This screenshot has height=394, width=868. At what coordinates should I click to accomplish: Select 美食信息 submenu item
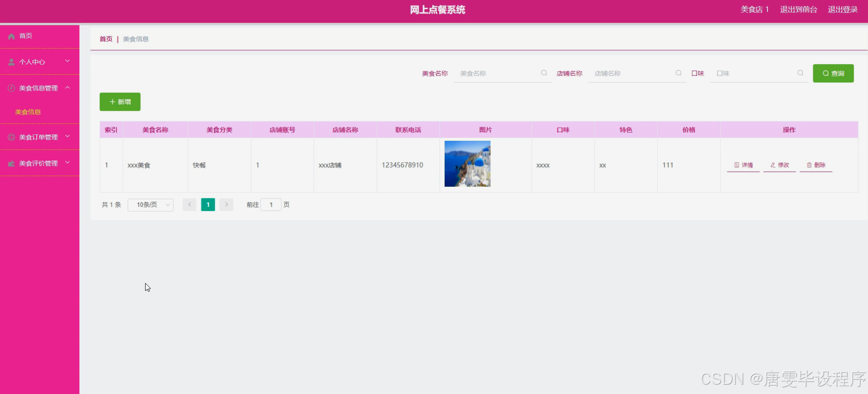pos(28,112)
